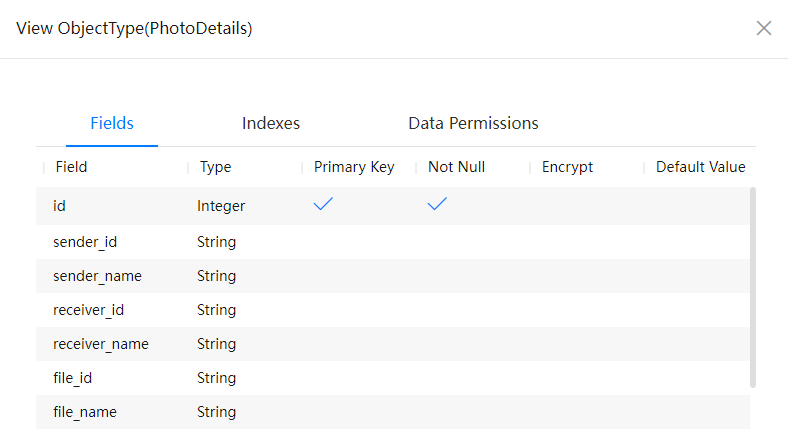Click the Type column header
Viewport: 788px width, 436px height.
pyautogui.click(x=215, y=167)
